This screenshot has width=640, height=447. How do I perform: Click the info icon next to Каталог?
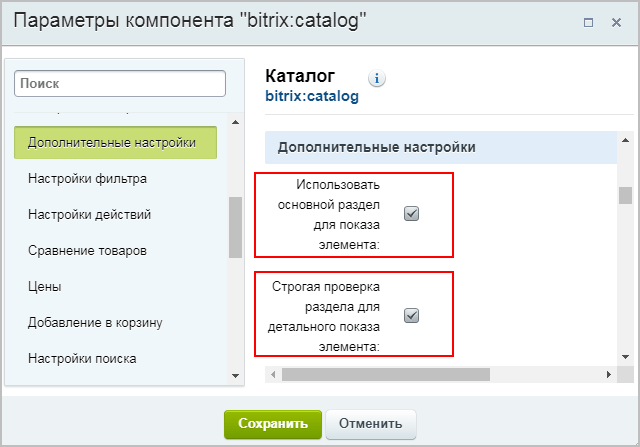point(377,78)
